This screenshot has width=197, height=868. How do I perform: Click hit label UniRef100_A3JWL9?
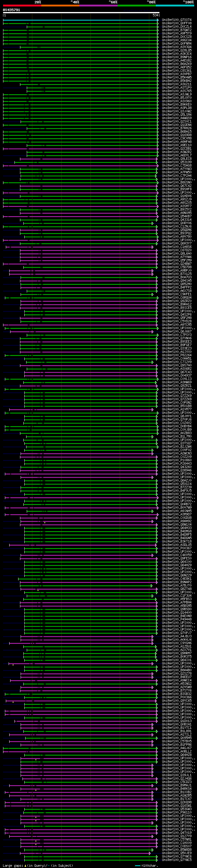pyautogui.click(x=177, y=94)
